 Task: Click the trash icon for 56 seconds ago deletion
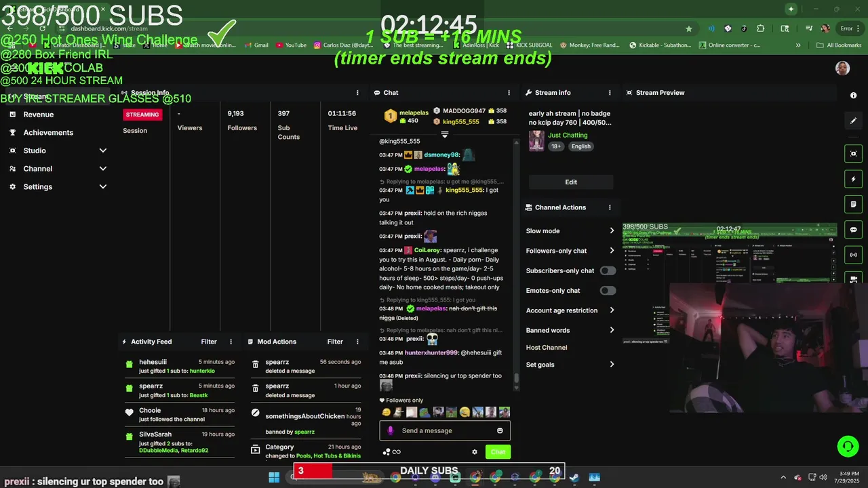pyautogui.click(x=256, y=365)
